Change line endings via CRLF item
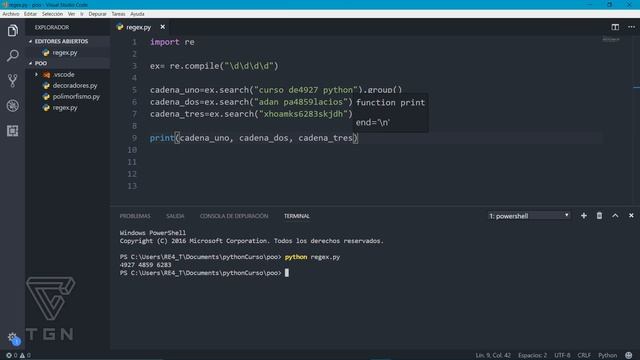 point(584,356)
